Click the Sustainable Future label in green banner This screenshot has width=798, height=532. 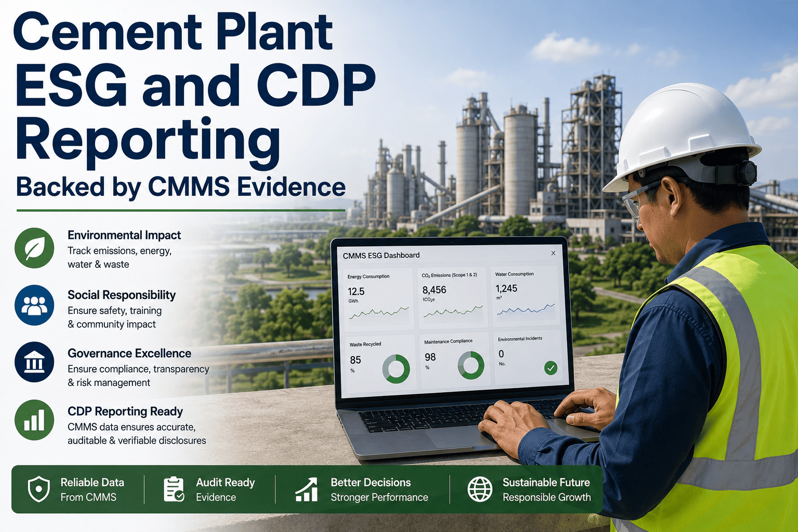point(547,483)
